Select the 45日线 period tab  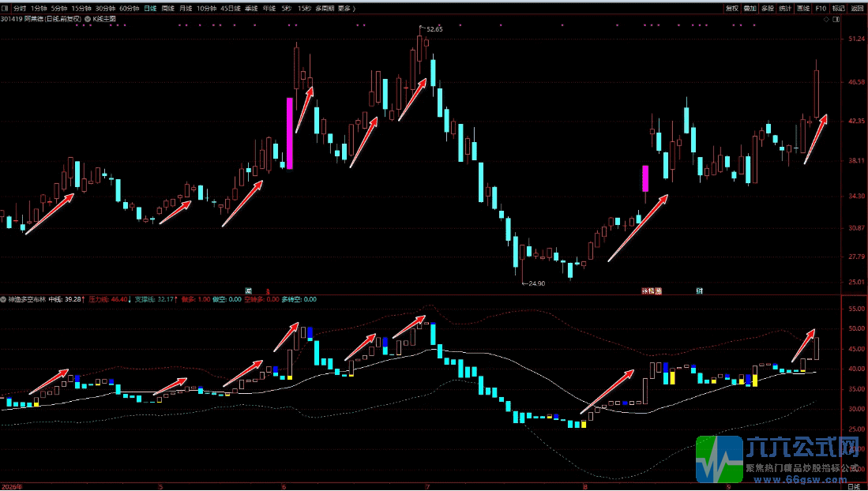pyautogui.click(x=231, y=9)
